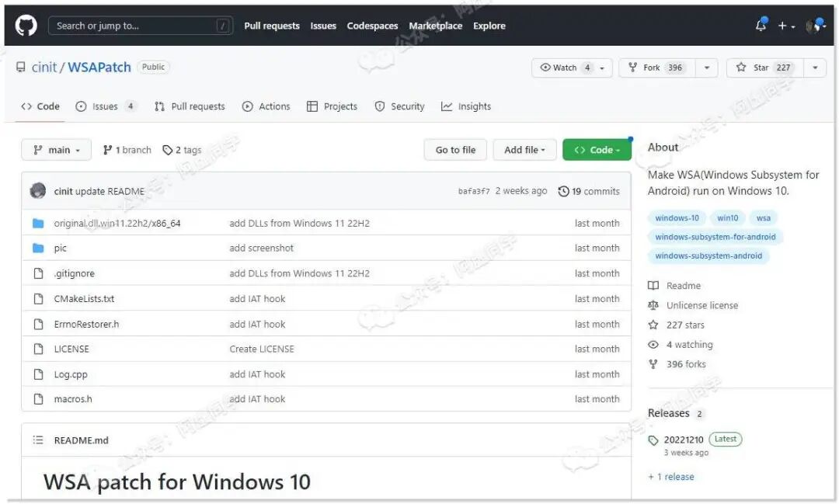Open the README.md file header link
The image size is (839, 504).
[x=81, y=440]
